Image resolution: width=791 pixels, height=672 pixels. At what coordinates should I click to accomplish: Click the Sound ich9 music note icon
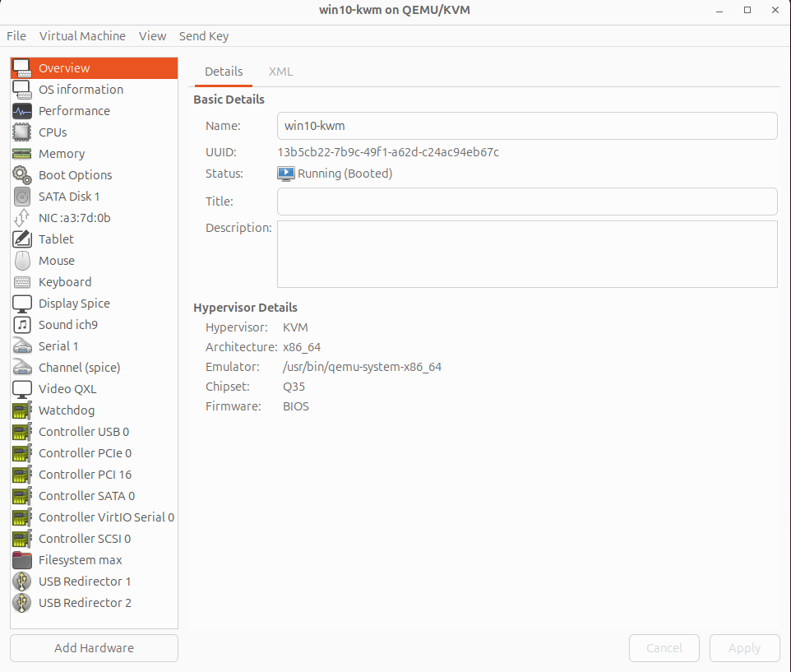(22, 324)
